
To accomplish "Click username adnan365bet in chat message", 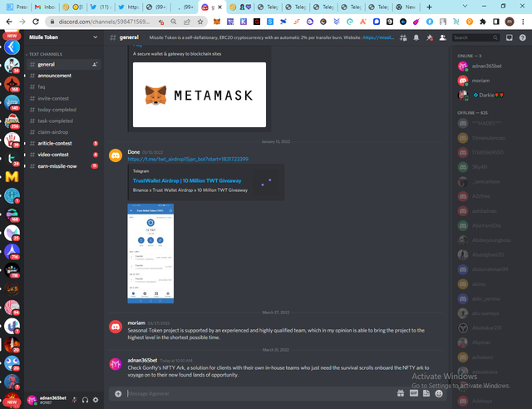I will click(142, 360).
